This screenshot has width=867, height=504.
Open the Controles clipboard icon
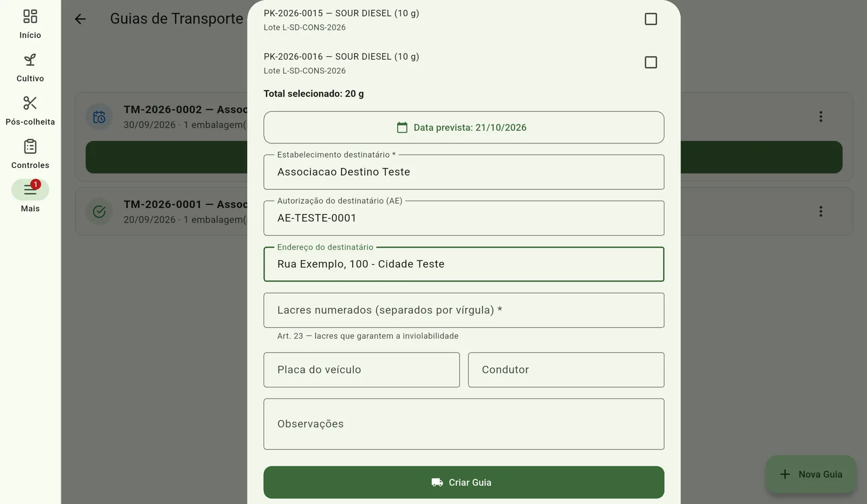click(x=30, y=146)
